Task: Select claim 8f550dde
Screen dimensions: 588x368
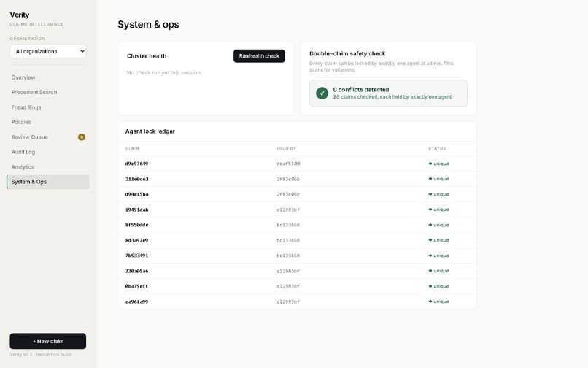Action: point(136,225)
